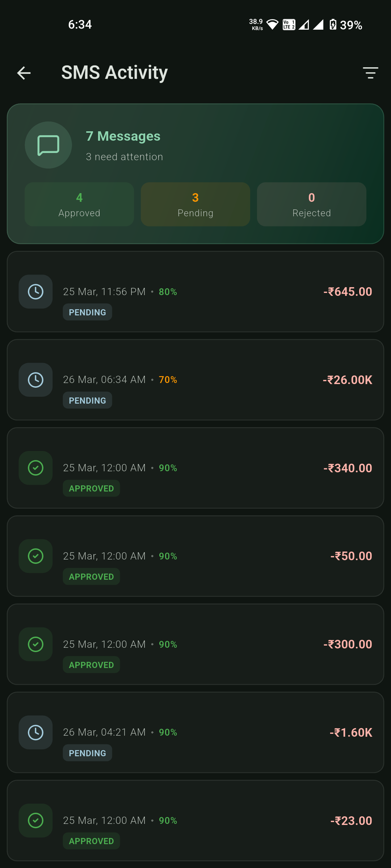
Task: Select the Approved count tab
Action: (79, 204)
